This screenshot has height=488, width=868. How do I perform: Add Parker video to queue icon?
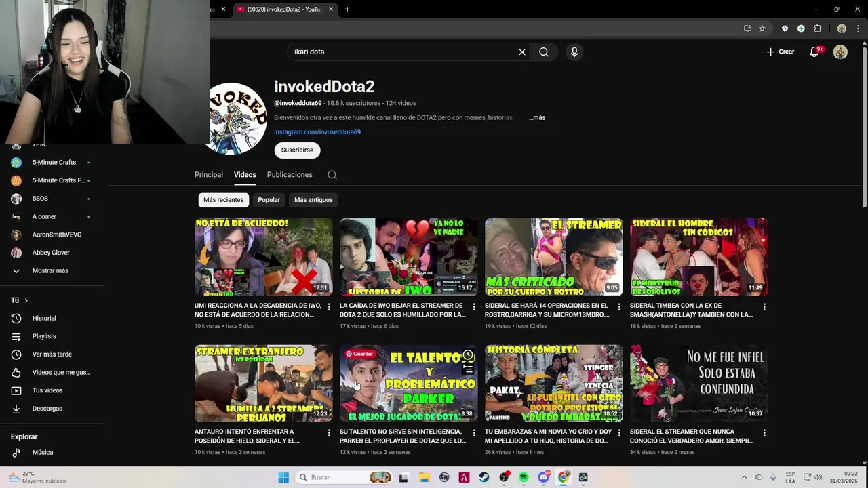coord(468,369)
